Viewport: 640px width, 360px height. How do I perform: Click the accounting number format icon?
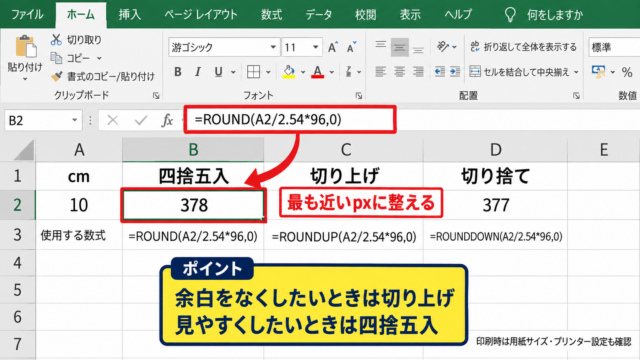tap(599, 72)
